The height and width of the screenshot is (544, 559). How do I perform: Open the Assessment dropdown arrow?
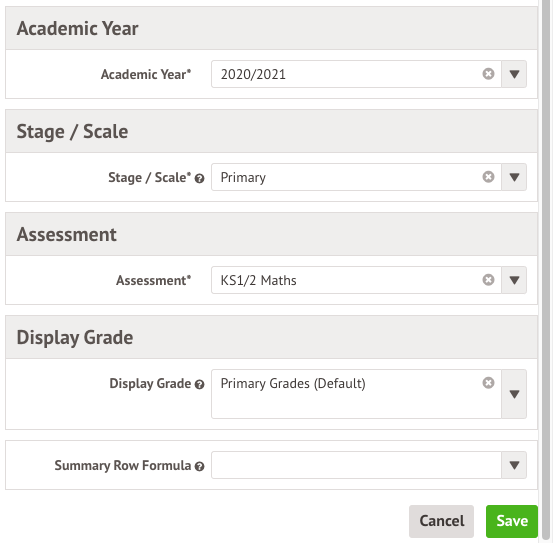514,280
